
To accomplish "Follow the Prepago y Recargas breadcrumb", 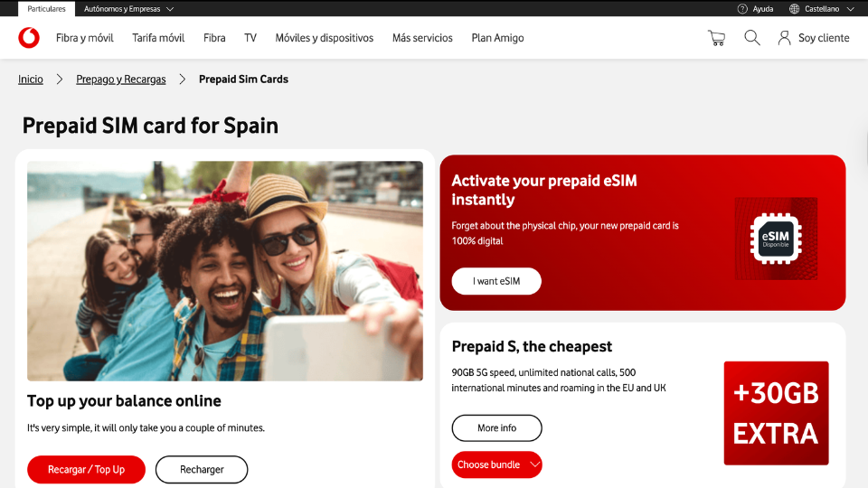I will (120, 80).
